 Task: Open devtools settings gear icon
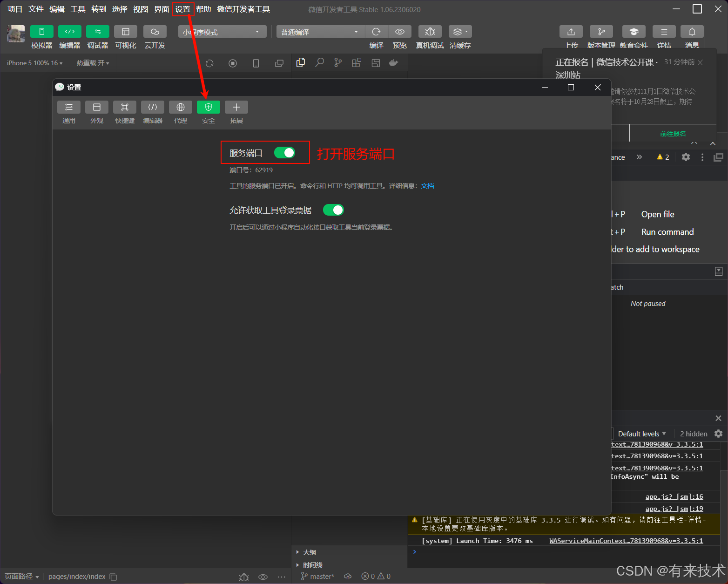click(686, 157)
